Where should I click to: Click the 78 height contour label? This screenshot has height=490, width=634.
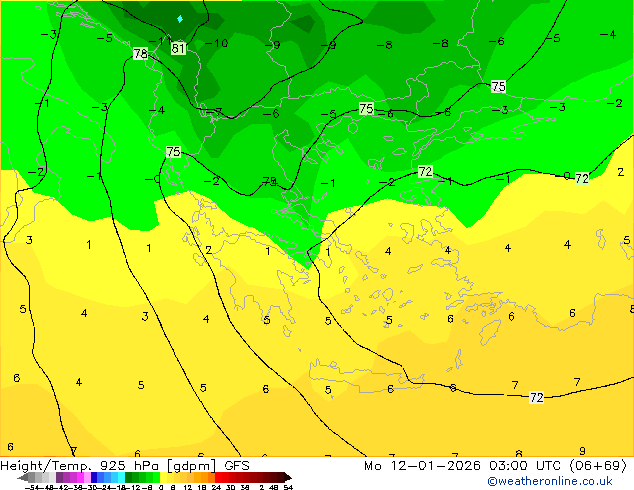click(140, 53)
